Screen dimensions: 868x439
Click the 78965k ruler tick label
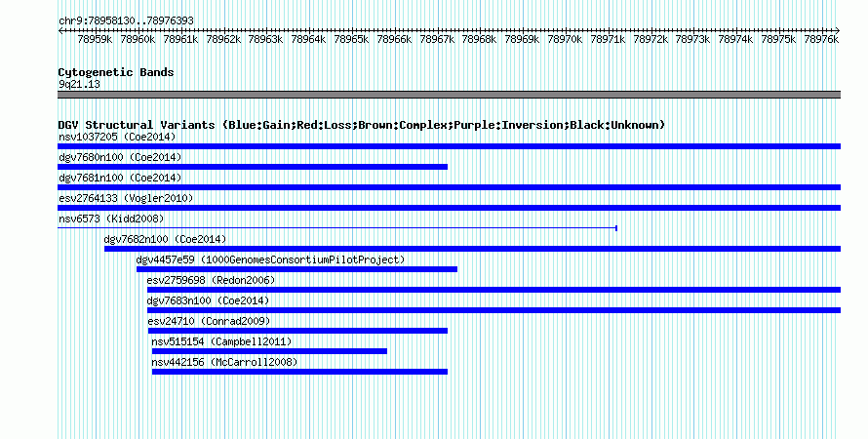[351, 39]
